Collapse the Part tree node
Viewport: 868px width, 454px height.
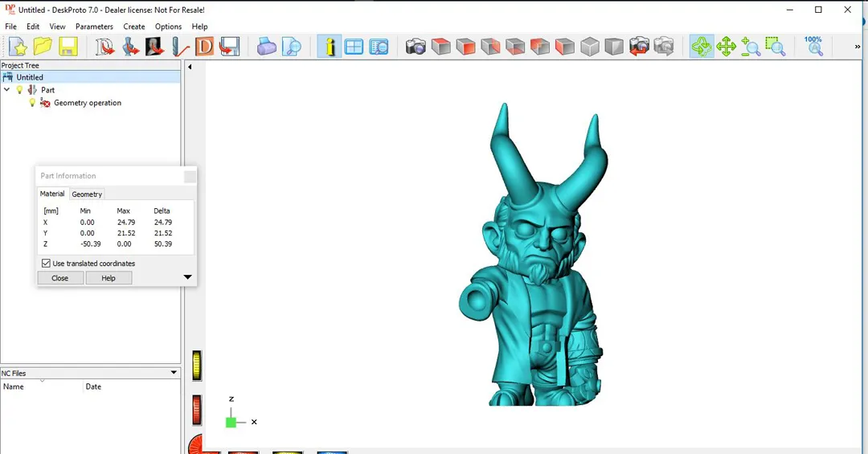coord(6,90)
